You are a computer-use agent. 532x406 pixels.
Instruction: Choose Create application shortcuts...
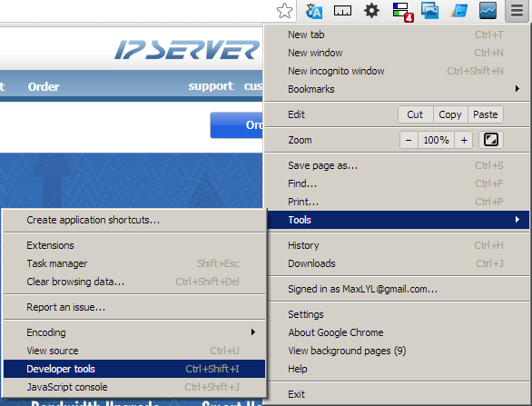[x=134, y=220]
